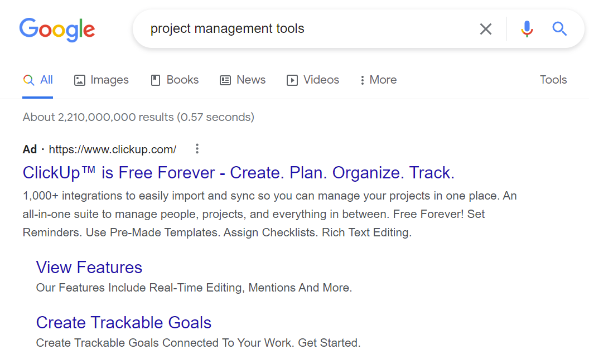Open the Images results tab
Image resolution: width=589 pixels, height=364 pixels.
[x=102, y=80]
